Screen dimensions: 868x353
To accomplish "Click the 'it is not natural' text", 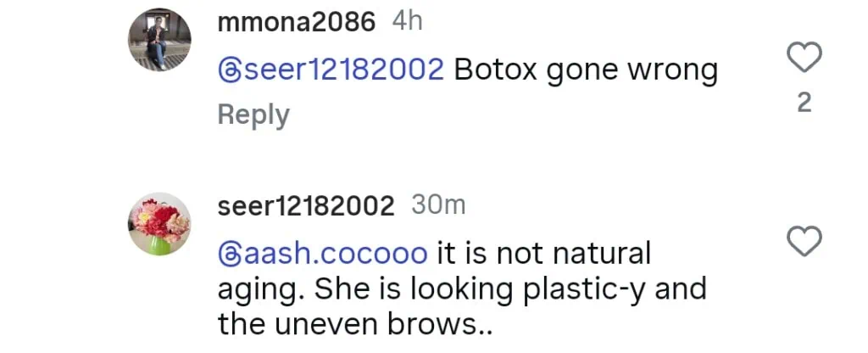I will pos(543,253).
